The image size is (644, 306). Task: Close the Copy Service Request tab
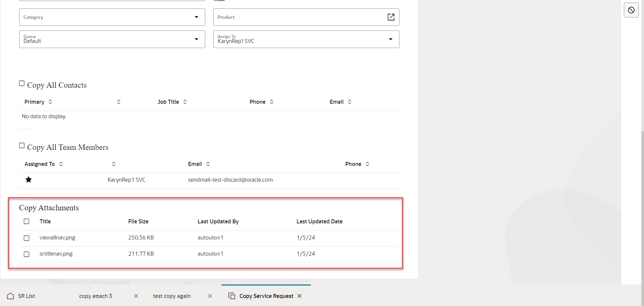300,296
